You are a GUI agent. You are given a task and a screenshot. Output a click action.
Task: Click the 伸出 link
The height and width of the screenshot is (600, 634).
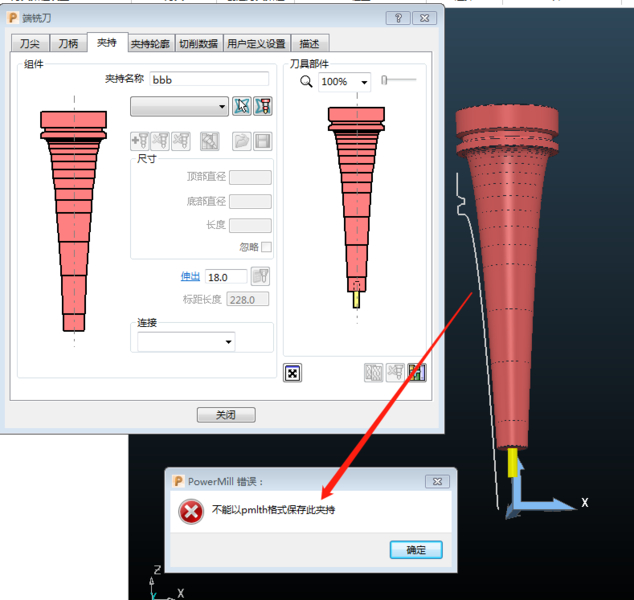(x=190, y=277)
